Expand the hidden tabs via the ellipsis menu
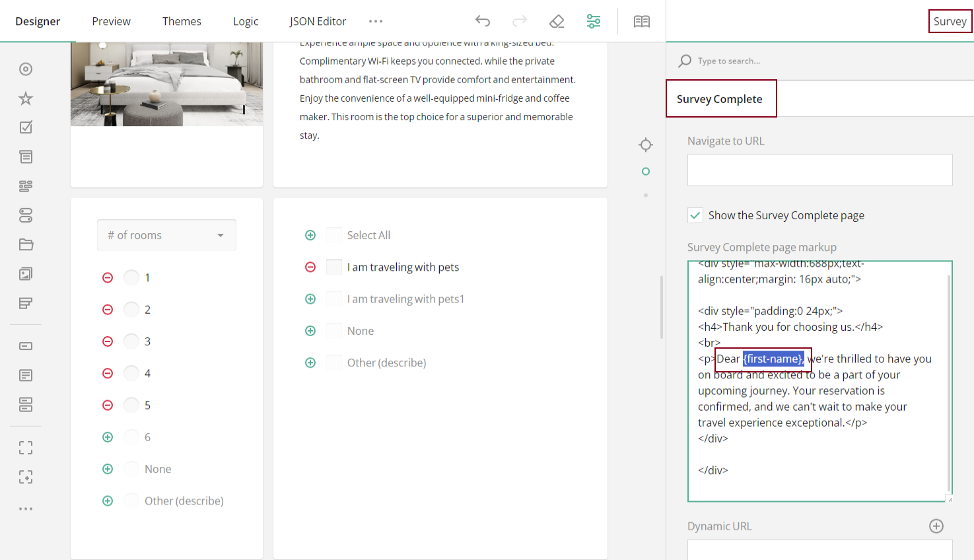Image resolution: width=974 pixels, height=560 pixels. (376, 21)
